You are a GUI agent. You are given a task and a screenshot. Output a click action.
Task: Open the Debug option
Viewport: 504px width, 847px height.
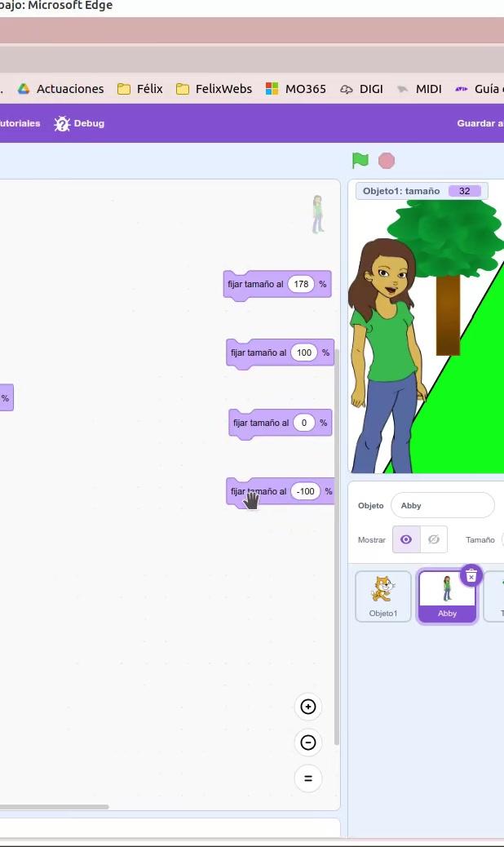[x=79, y=123]
